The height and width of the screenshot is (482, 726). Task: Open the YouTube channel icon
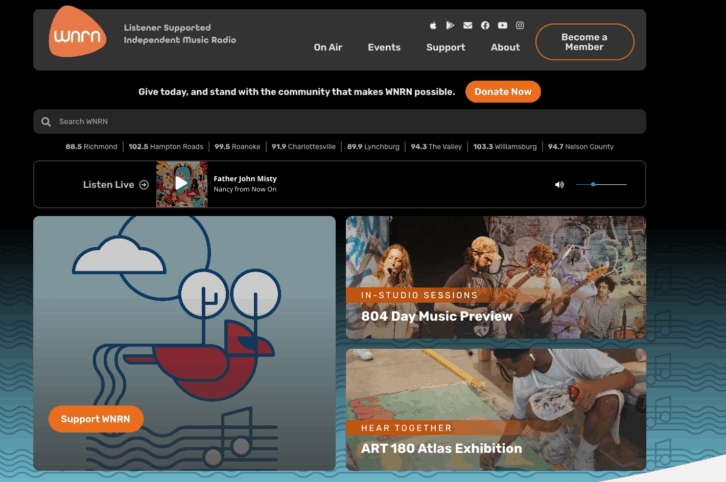pos(502,25)
